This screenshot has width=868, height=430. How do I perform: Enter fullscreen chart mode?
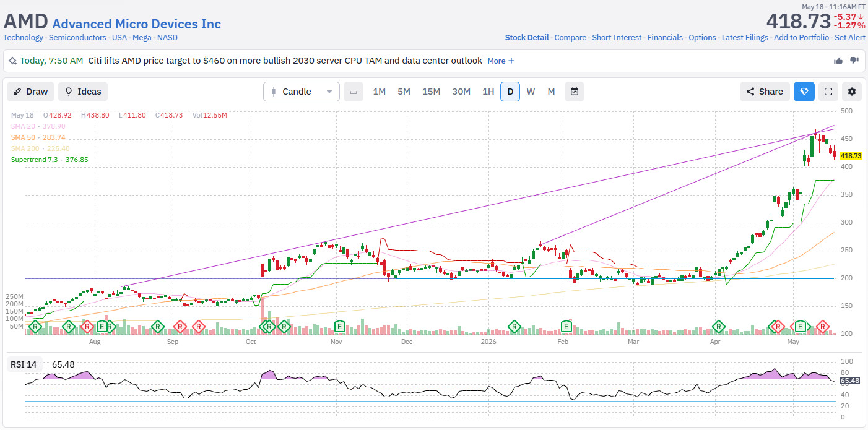(x=828, y=92)
